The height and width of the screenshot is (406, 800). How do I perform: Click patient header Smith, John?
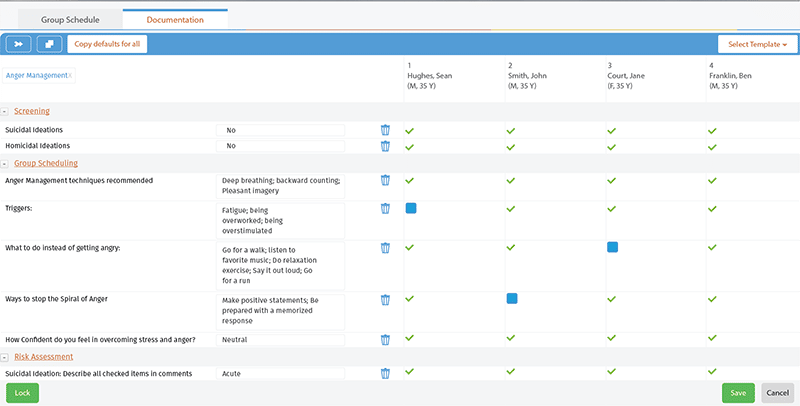point(527,75)
